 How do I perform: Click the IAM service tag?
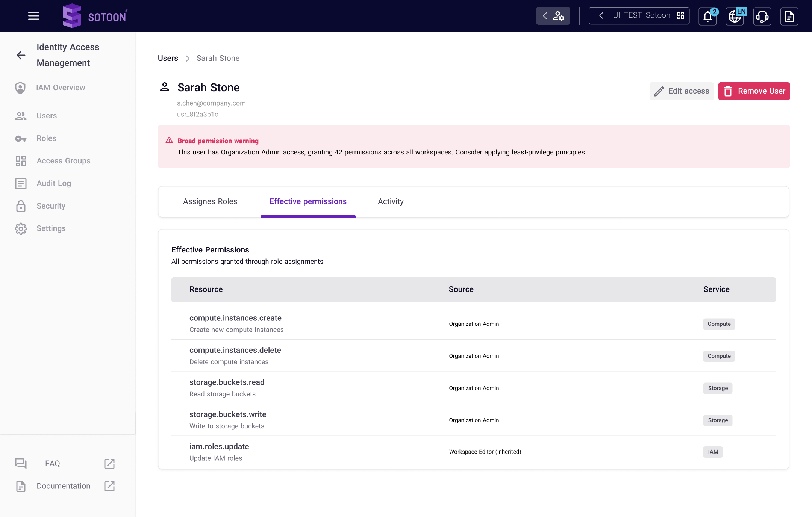pos(713,452)
